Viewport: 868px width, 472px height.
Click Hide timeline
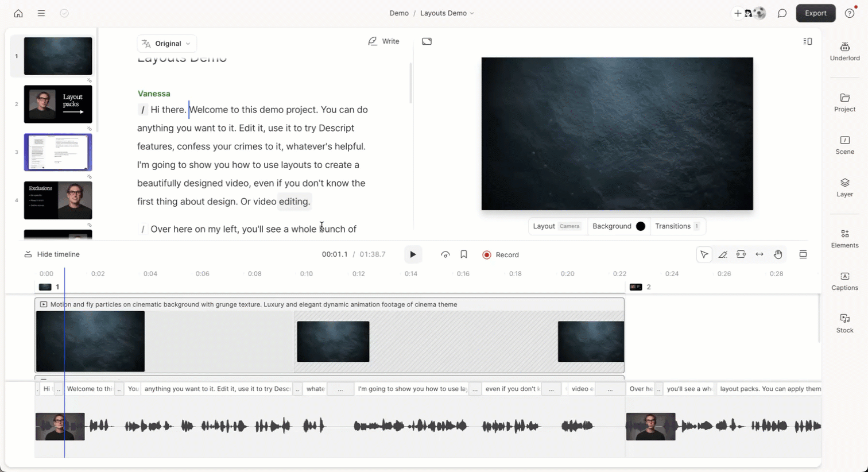click(x=52, y=254)
